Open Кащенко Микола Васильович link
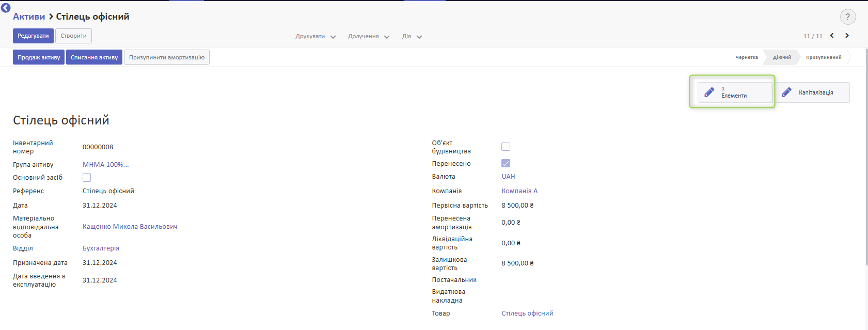The image size is (868, 330). point(130,227)
